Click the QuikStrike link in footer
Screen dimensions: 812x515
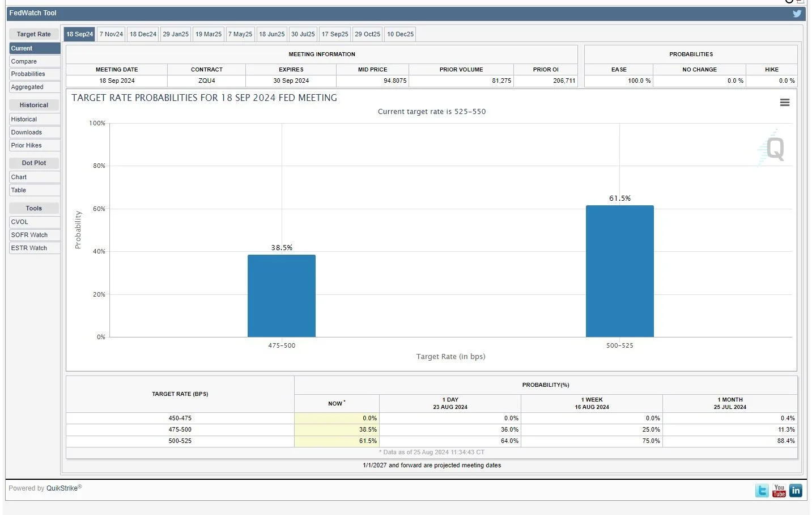tap(62, 488)
